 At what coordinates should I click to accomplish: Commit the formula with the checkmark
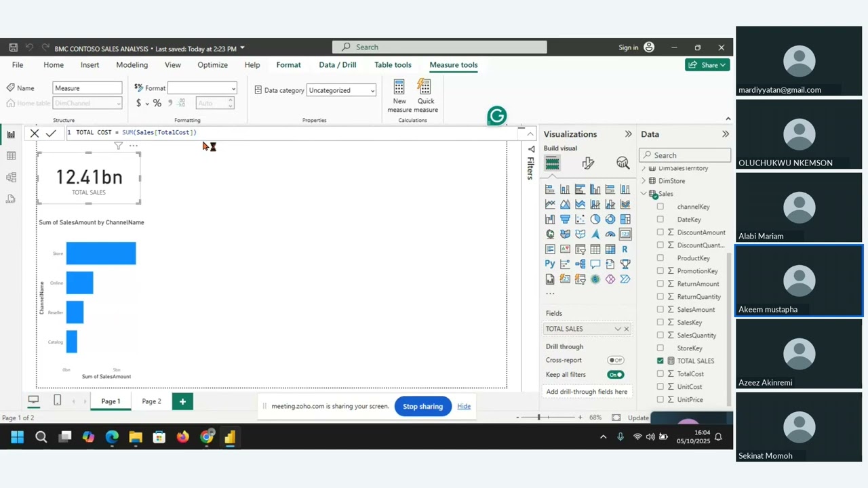(51, 134)
